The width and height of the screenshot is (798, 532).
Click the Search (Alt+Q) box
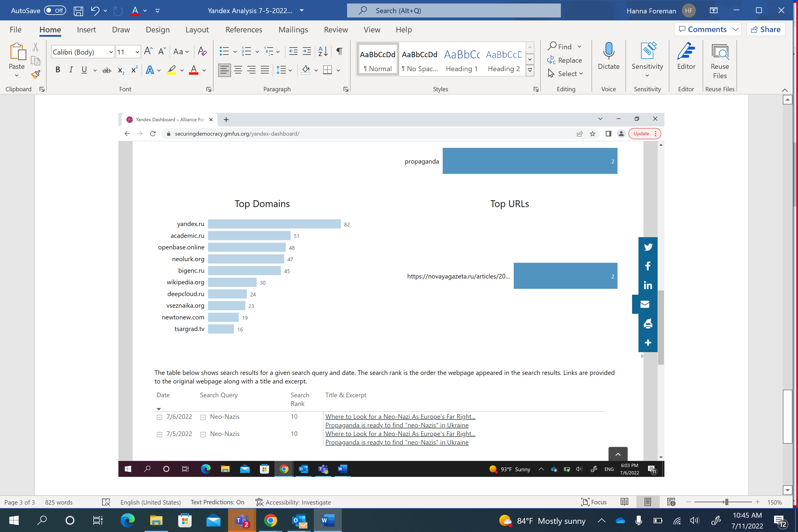point(454,10)
